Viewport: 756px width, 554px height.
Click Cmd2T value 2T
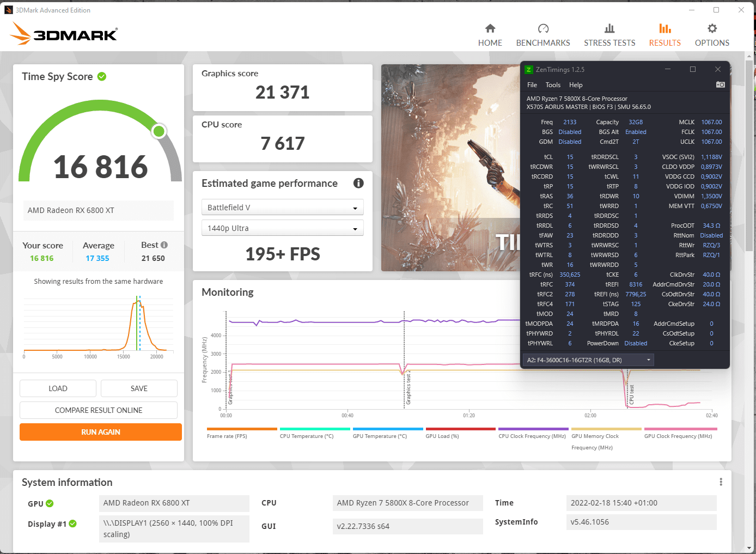click(x=636, y=142)
